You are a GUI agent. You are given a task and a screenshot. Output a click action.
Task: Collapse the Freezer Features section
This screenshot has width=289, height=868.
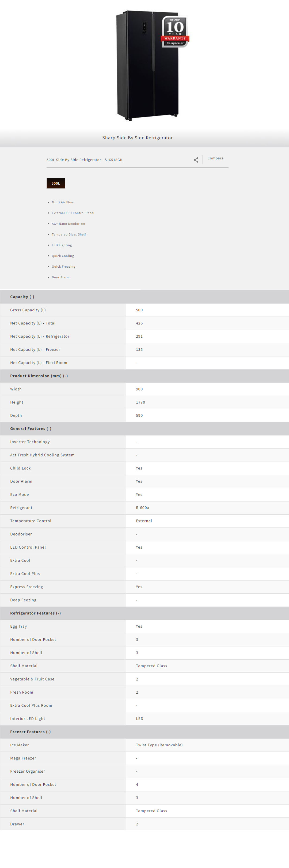click(x=31, y=732)
